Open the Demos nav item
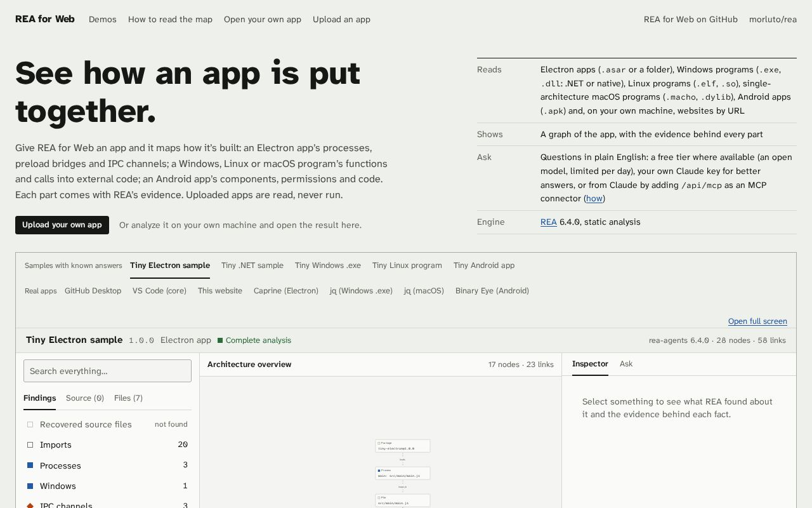 pyautogui.click(x=103, y=19)
